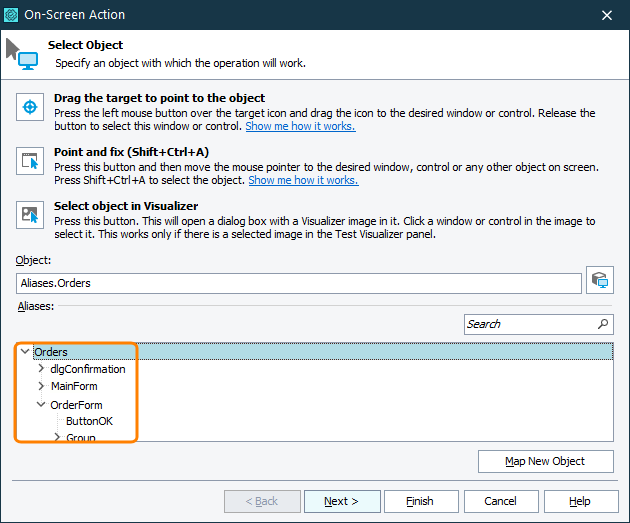
Task: Click the Map New Object button
Action: point(545,461)
